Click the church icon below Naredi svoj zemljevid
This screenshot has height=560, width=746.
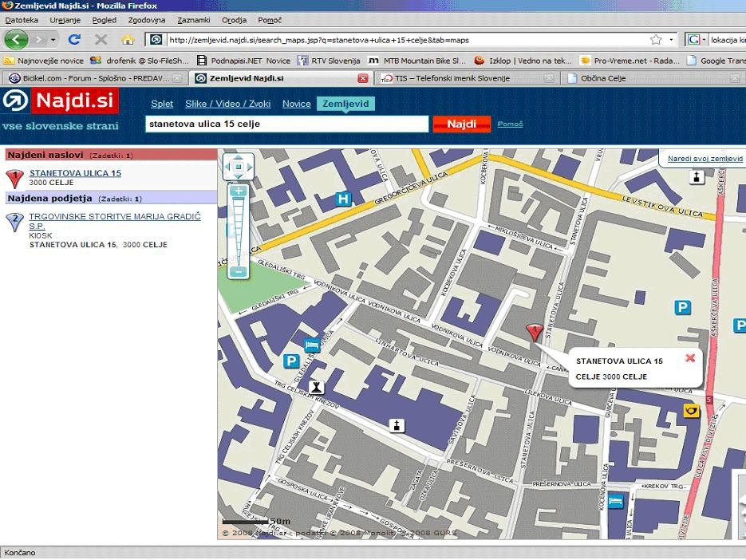pos(697,177)
